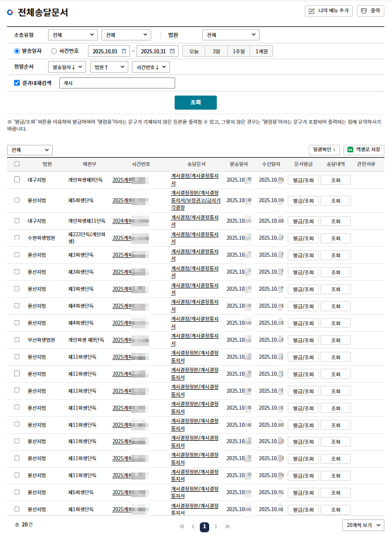Click the 나의 메뉴 추가 button

point(328,11)
